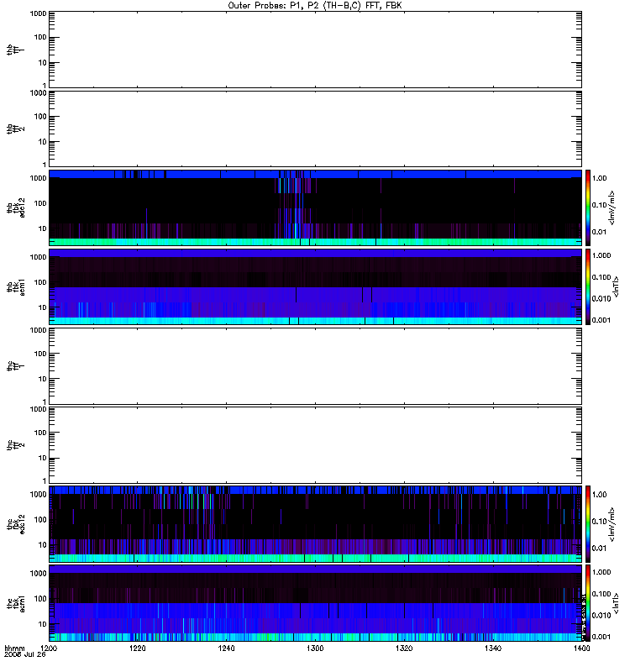This screenshot has width=630, height=672.
Task: Click the color bar beside thb fbk edc12
Action: coord(588,207)
